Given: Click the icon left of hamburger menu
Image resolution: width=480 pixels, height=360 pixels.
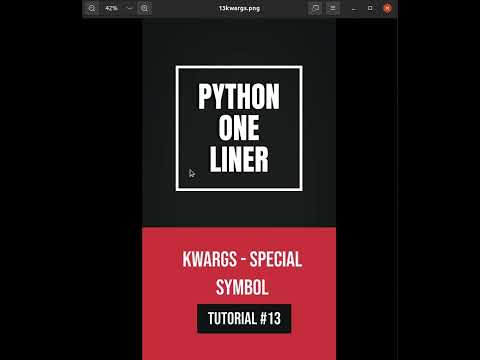Looking at the screenshot, I should (315, 8).
